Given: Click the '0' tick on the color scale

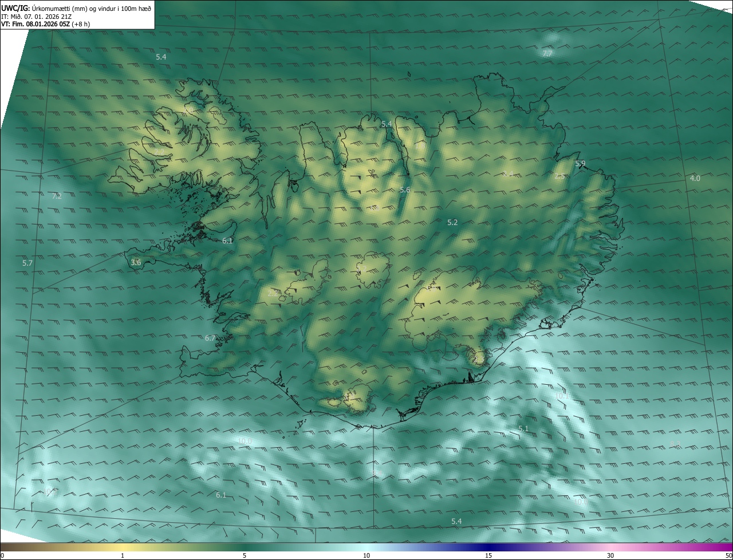Looking at the screenshot, I should pyautogui.click(x=2, y=555).
